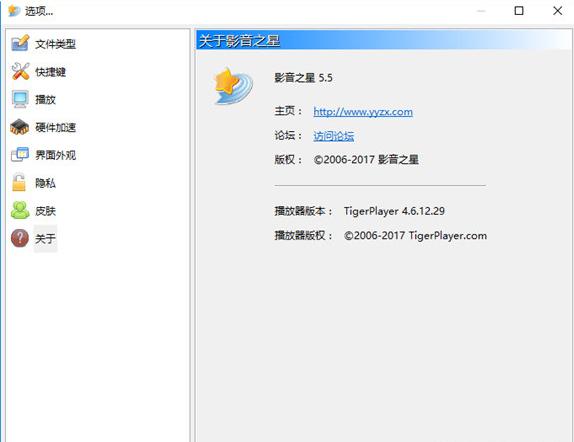Switch to the 播放 options
The width and height of the screenshot is (574, 442).
coord(45,100)
